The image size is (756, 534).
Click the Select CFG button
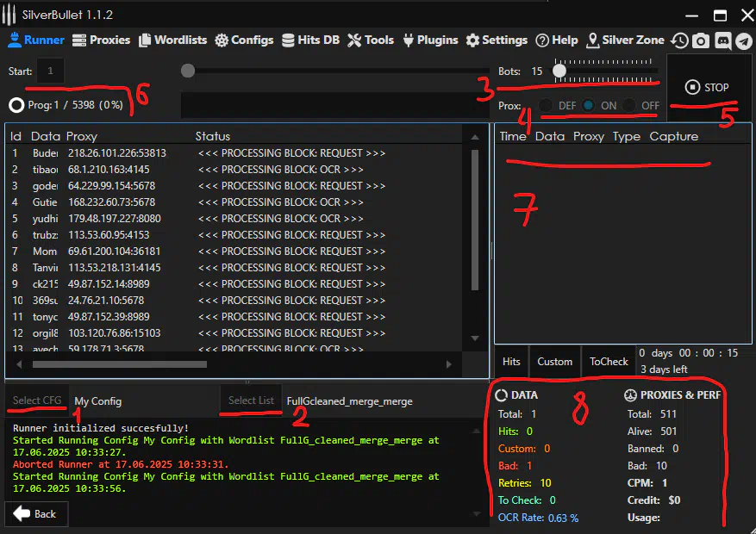[37, 400]
